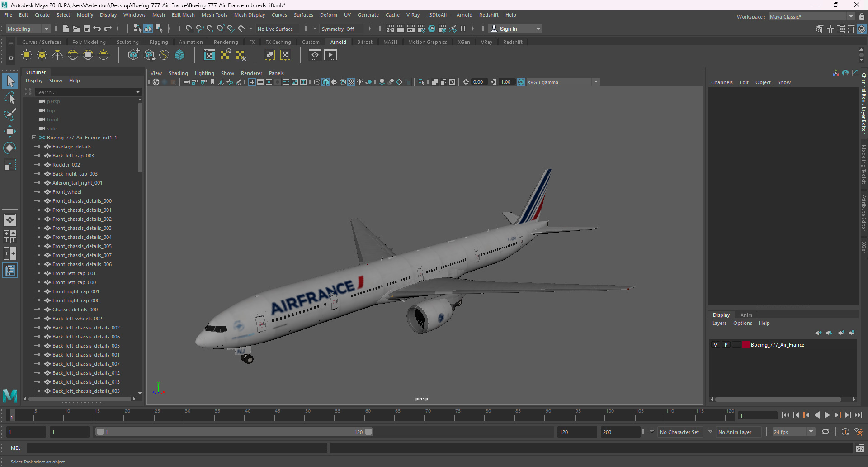Click the timeline at frame 60
The height and width of the screenshot is (467, 868).
click(368, 415)
